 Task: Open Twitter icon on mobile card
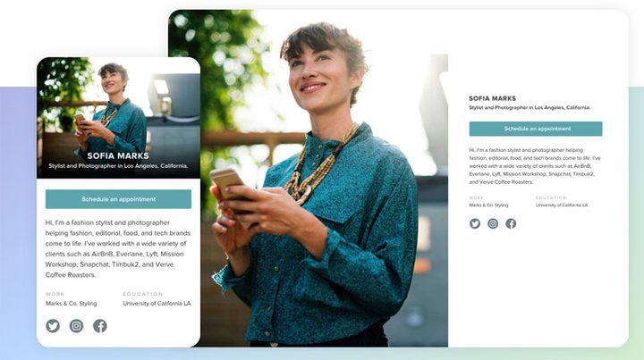pyautogui.click(x=53, y=326)
